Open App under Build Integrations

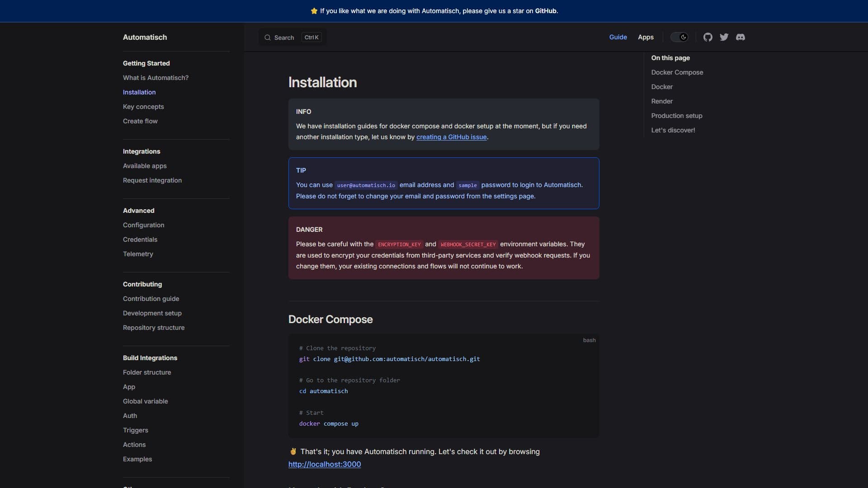(x=129, y=387)
